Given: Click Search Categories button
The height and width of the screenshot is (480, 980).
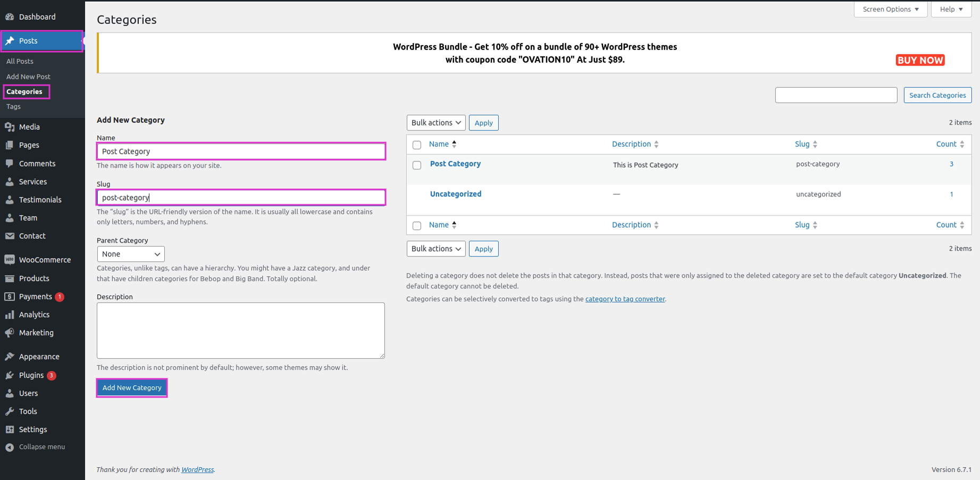Looking at the screenshot, I should pos(937,95).
